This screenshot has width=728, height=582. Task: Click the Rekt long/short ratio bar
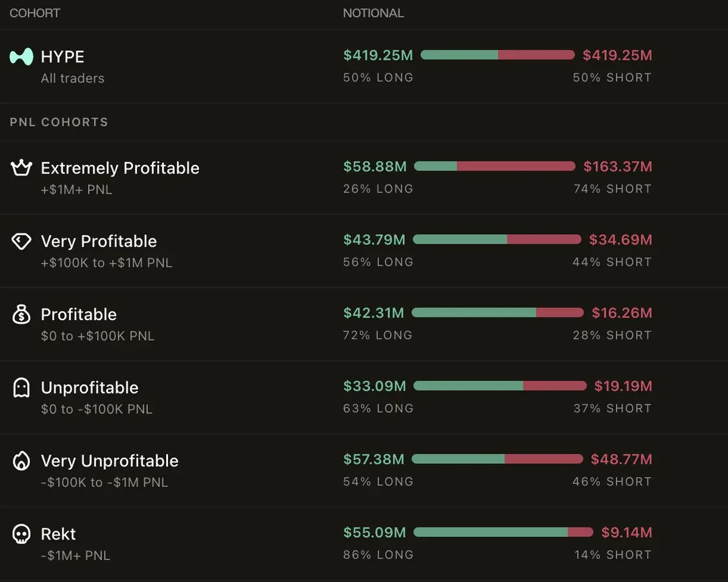503,532
